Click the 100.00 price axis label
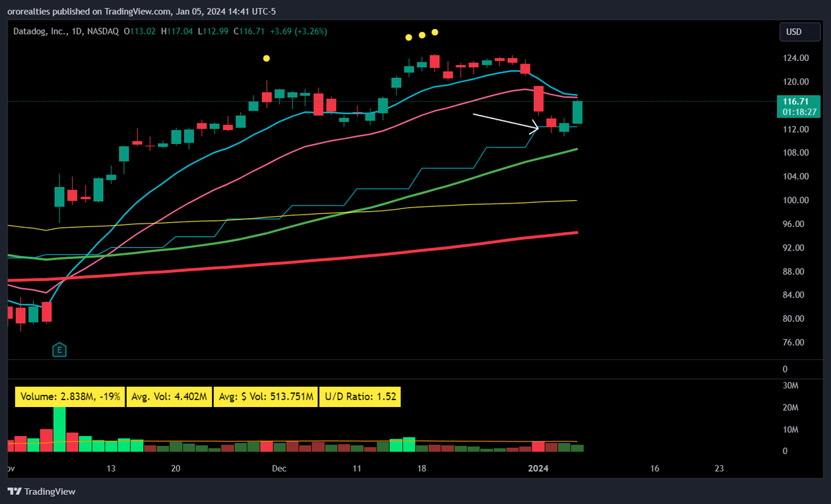The image size is (831, 504). 794,201
